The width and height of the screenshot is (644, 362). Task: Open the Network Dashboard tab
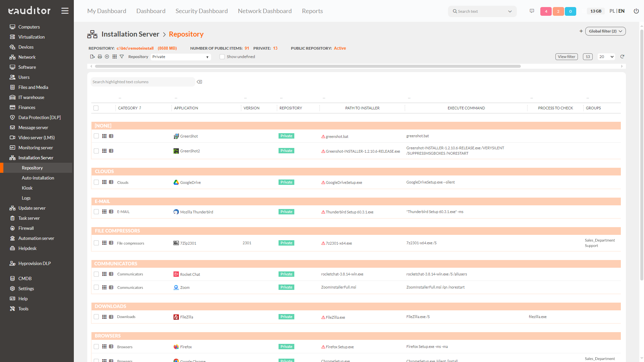pyautogui.click(x=265, y=11)
